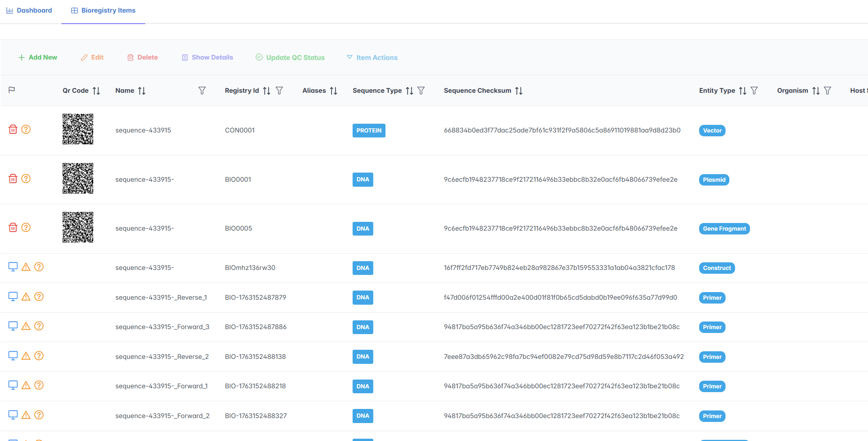Open the Dashboard tab
Screen dimensions: 868x441
tap(29, 10)
